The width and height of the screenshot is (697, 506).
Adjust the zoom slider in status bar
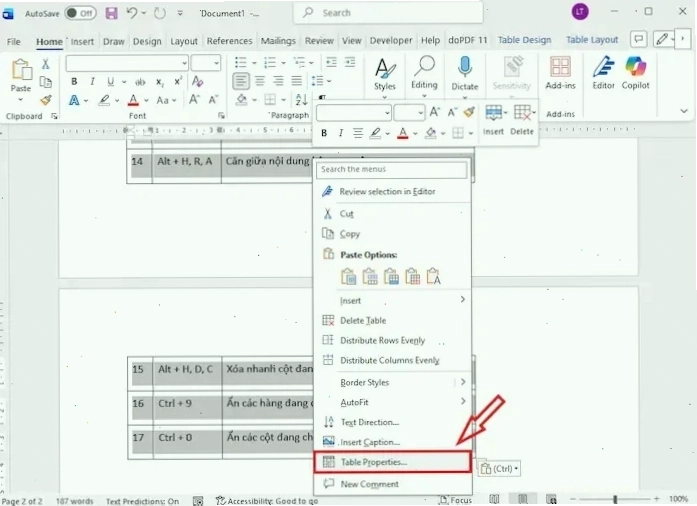(x=615, y=499)
